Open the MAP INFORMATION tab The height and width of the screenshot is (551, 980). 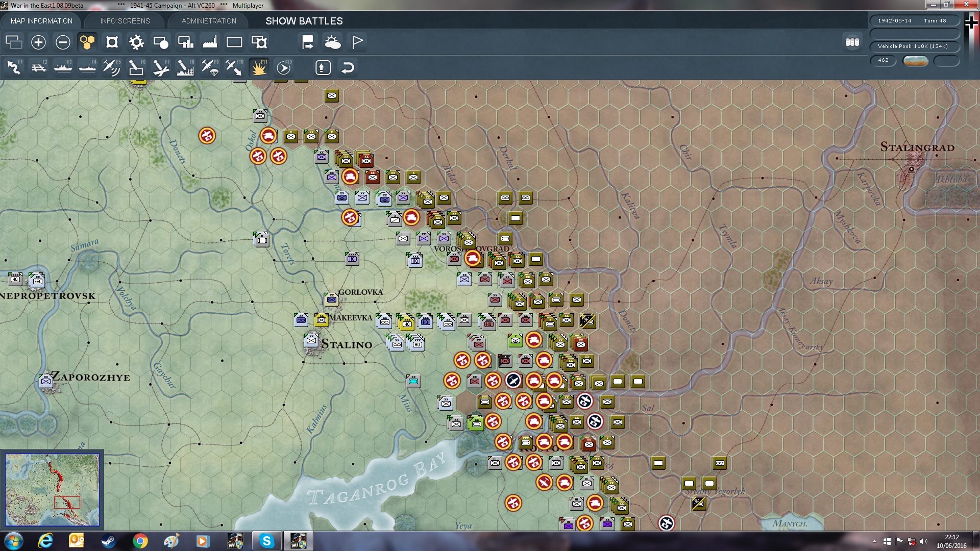pyautogui.click(x=41, y=21)
